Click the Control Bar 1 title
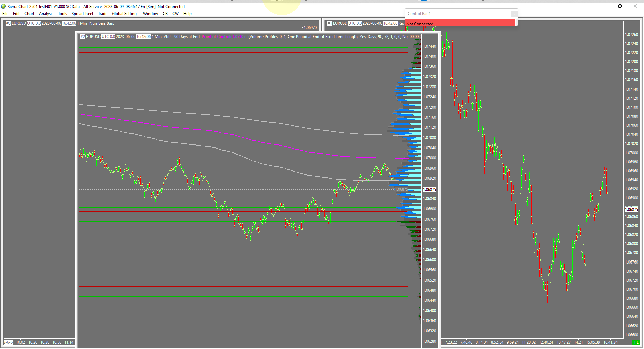Viewport: 644px width, 349px height. [x=419, y=14]
